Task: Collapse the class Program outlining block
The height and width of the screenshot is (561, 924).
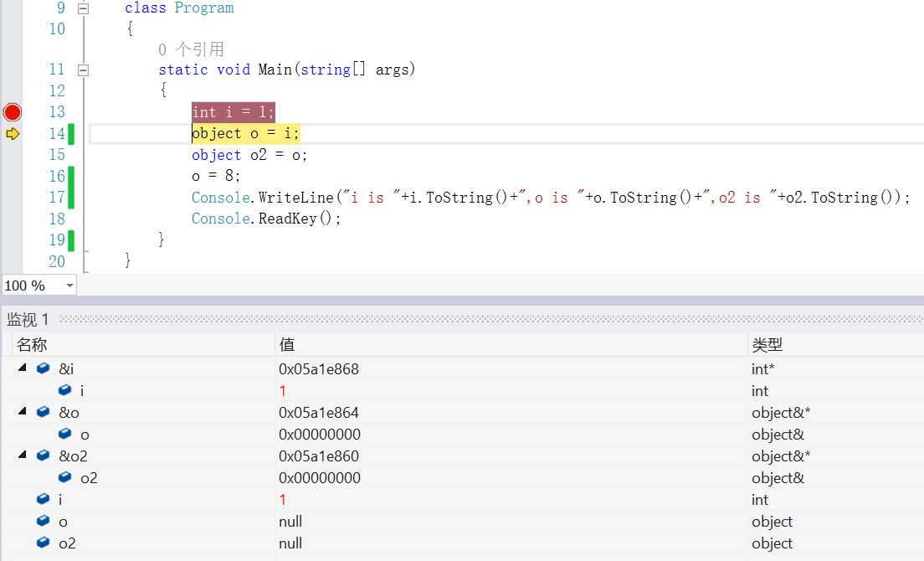Action: (x=83, y=8)
